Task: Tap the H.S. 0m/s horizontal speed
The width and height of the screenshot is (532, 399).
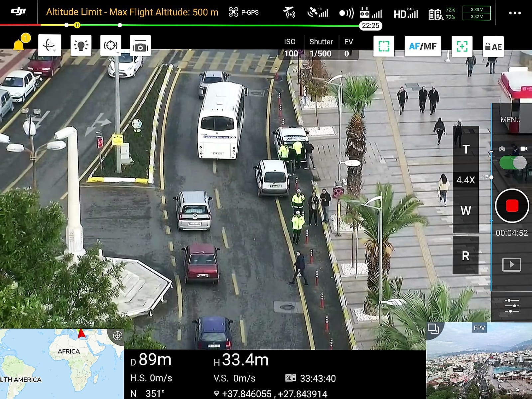Action: click(151, 378)
